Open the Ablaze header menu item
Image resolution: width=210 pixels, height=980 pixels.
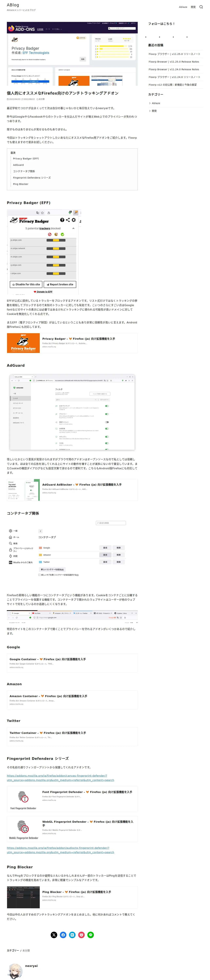(x=183, y=7)
